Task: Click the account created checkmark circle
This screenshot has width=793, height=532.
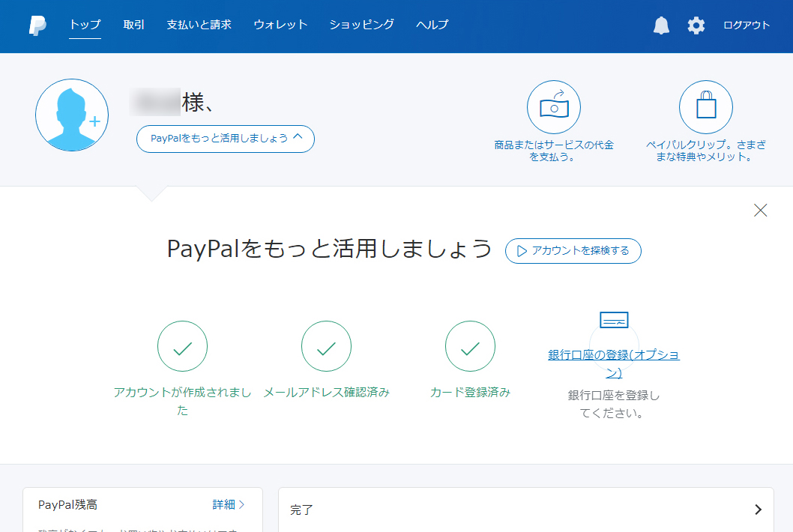Action: tap(183, 346)
